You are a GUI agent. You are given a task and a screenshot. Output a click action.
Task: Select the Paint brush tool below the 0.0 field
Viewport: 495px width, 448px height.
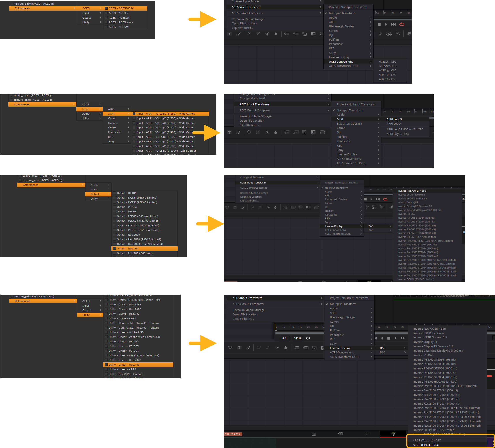[248, 348]
